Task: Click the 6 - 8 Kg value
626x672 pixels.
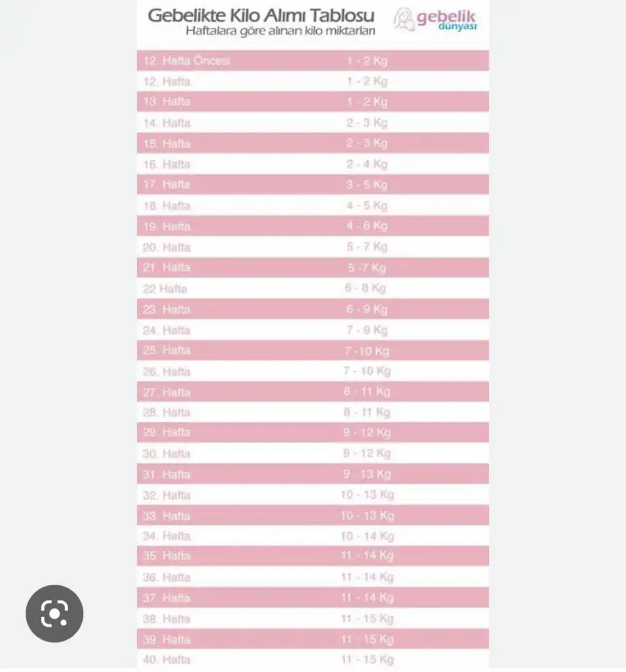Action: coord(365,288)
